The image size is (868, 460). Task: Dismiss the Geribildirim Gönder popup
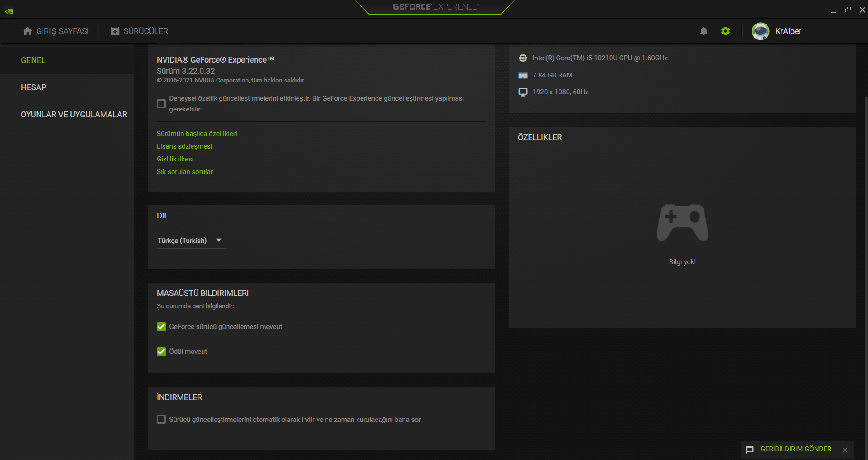point(845,450)
